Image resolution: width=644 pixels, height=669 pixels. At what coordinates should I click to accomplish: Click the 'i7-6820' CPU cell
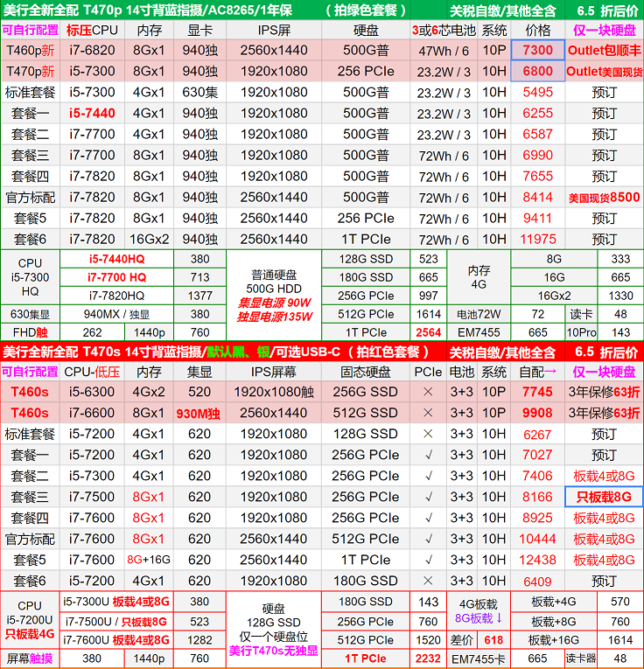pyautogui.click(x=92, y=51)
